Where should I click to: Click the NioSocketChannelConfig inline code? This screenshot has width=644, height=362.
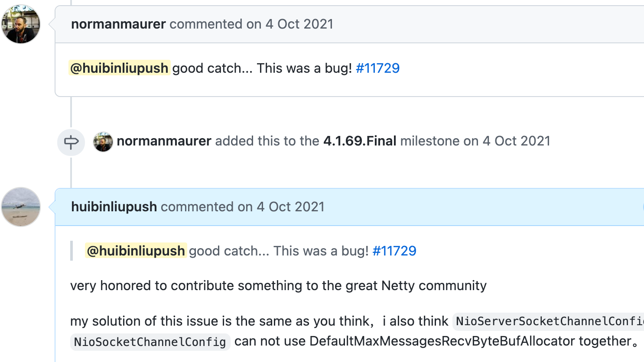(150, 342)
